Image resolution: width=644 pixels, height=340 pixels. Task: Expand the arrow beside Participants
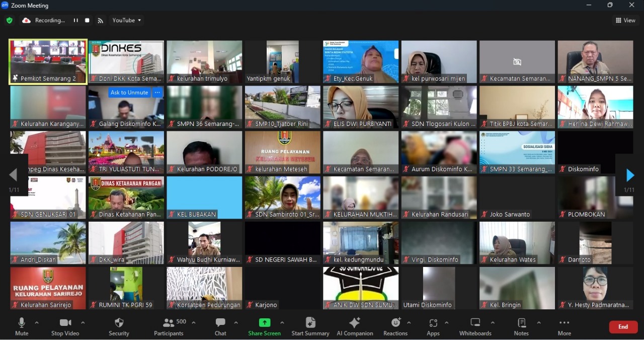tap(194, 323)
